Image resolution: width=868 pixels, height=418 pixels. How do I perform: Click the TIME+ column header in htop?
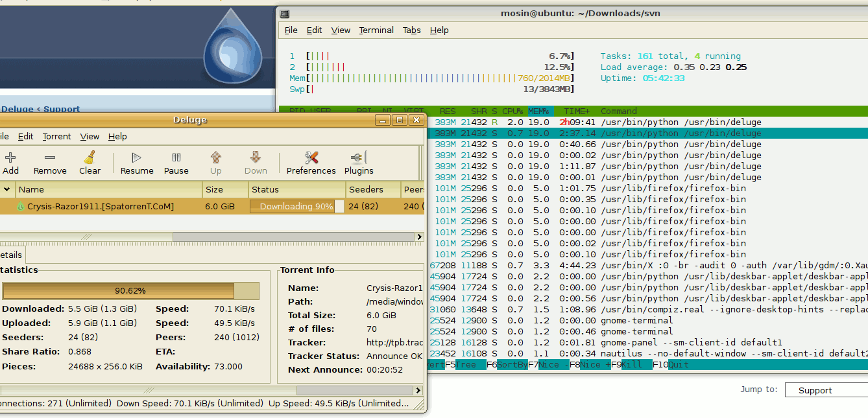pos(577,111)
